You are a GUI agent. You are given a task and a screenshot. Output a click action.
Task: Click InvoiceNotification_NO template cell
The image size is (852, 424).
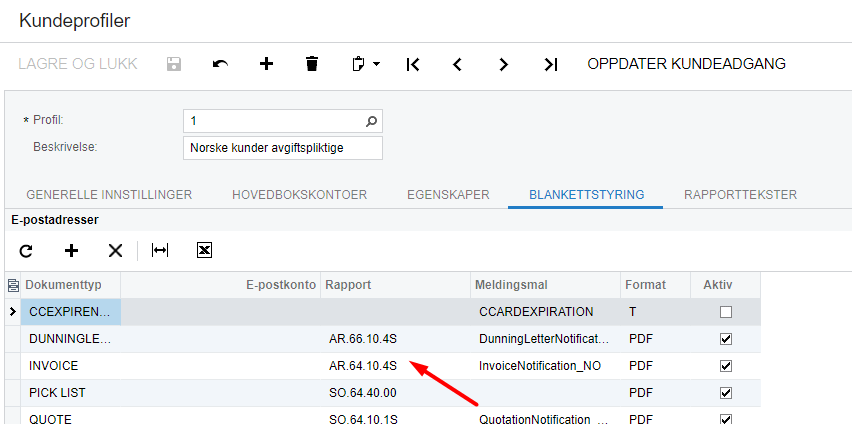click(x=546, y=366)
